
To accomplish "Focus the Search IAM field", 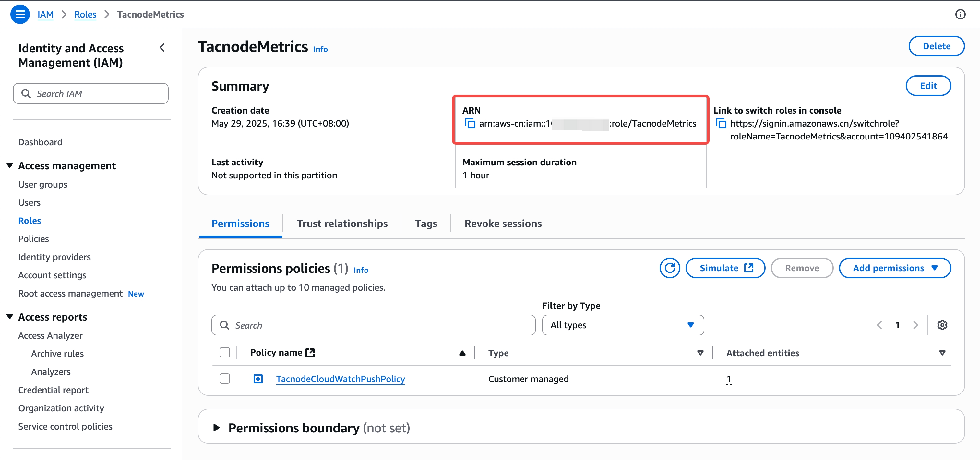I will pyautogui.click(x=90, y=94).
